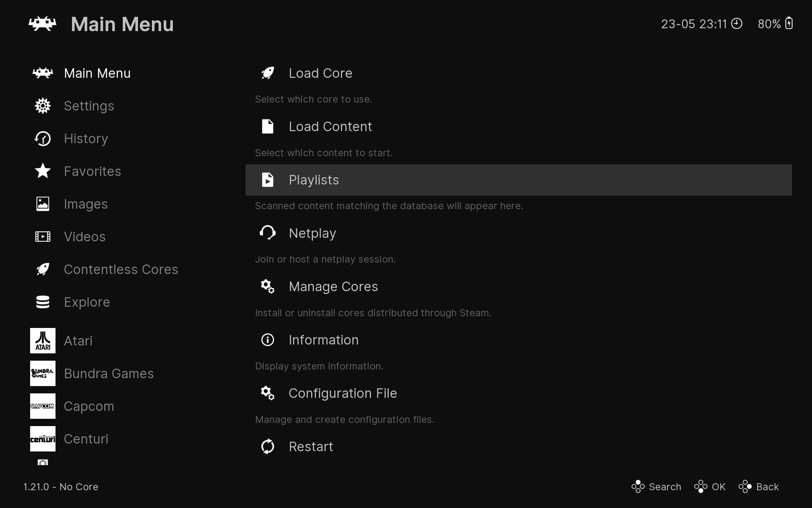Click the History clock icon
812x508 pixels.
point(43,138)
